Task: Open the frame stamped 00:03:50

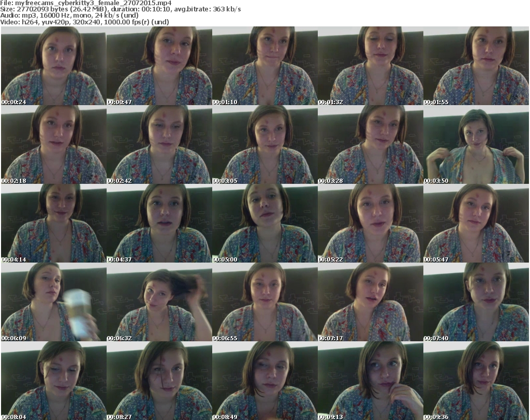Action: [476, 144]
